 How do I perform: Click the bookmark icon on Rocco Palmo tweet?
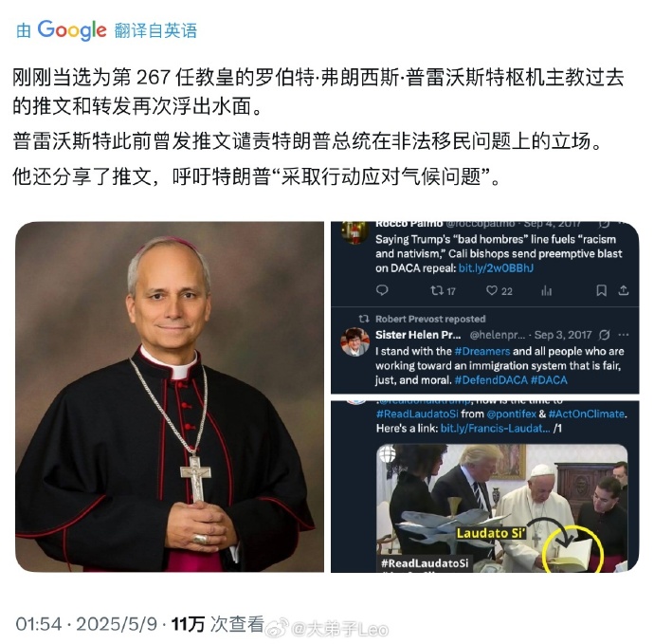point(601,290)
